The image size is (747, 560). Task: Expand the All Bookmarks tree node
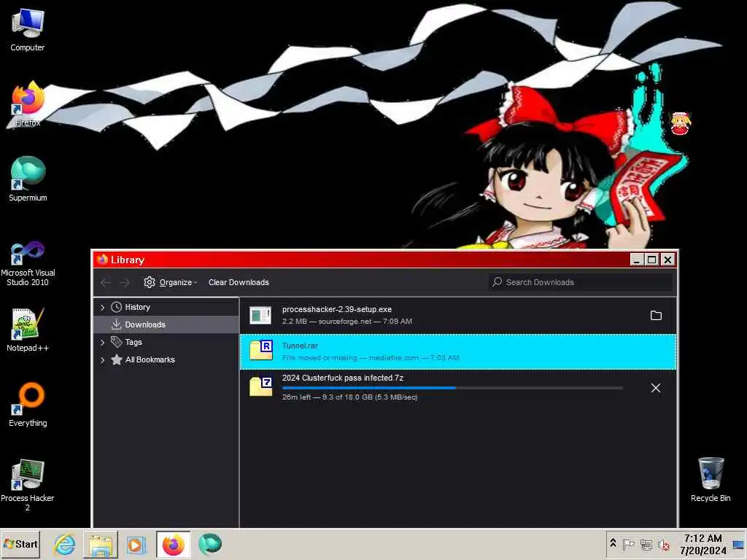coord(102,360)
